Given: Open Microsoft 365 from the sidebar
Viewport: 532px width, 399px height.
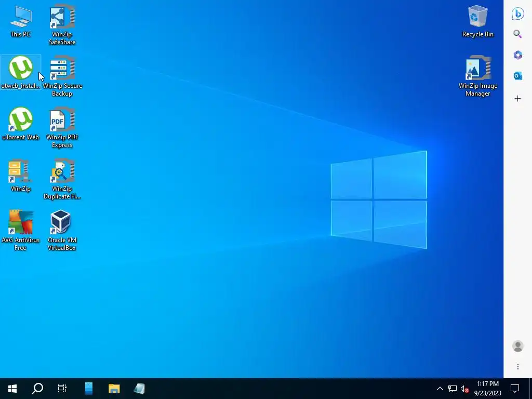Looking at the screenshot, I should [x=518, y=55].
